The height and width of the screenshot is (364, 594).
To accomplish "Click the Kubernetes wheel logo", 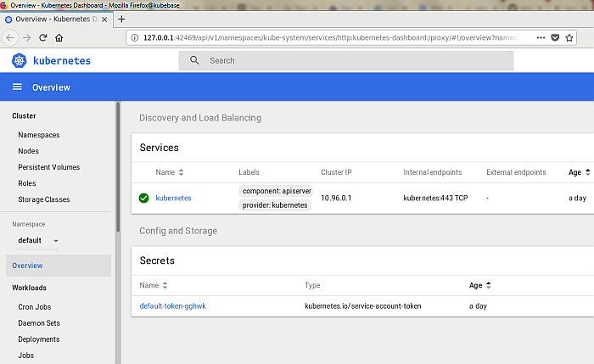I will click(19, 60).
